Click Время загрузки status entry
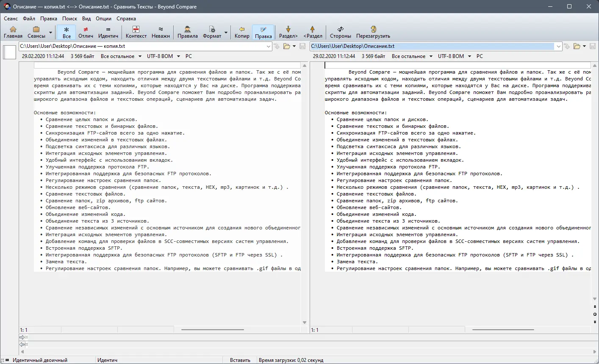The height and width of the screenshot is (364, 599). 291,360
